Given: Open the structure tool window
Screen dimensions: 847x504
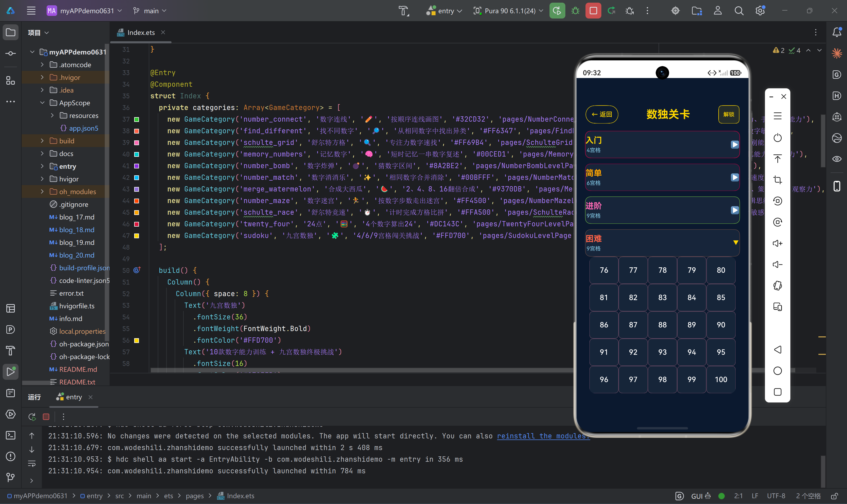Looking at the screenshot, I should (11, 80).
